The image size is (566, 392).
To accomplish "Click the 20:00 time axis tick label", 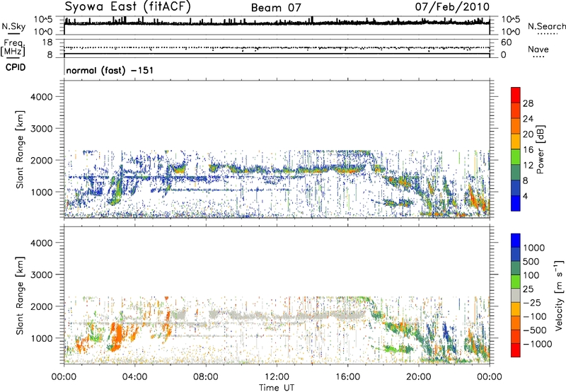I will pos(419,377).
